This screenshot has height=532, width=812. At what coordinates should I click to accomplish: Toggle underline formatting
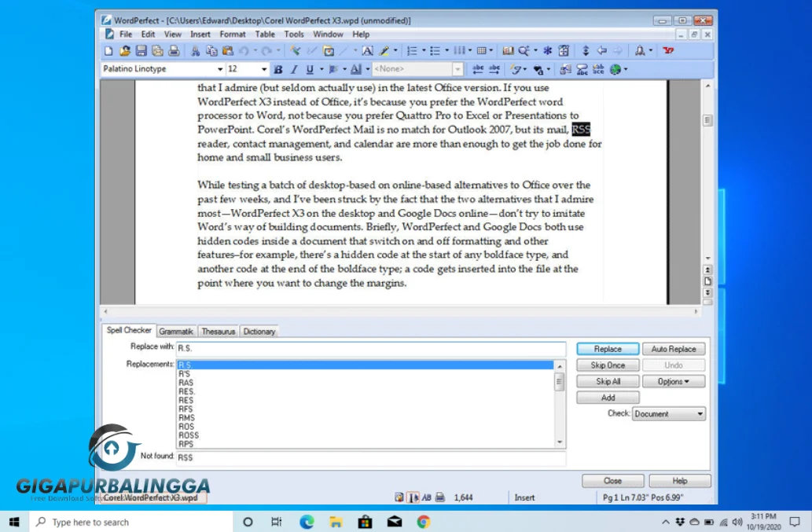click(x=310, y=69)
